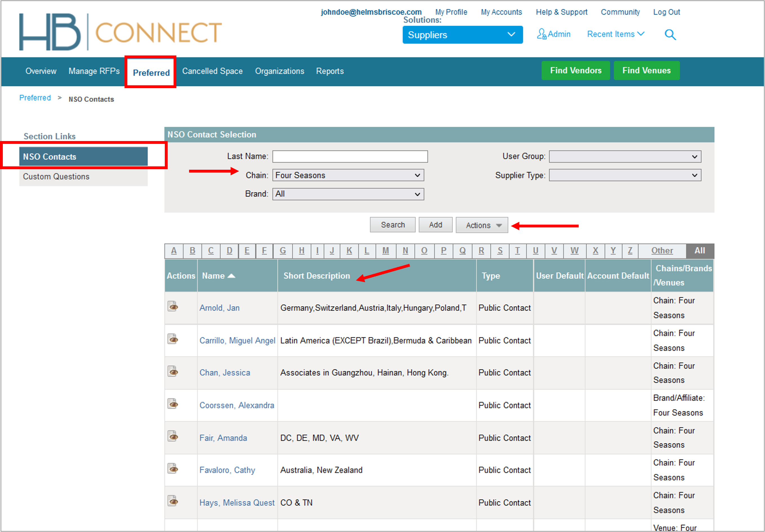765x532 pixels.
Task: Open the Chain dropdown showing Four Seasons
Action: [x=347, y=175]
